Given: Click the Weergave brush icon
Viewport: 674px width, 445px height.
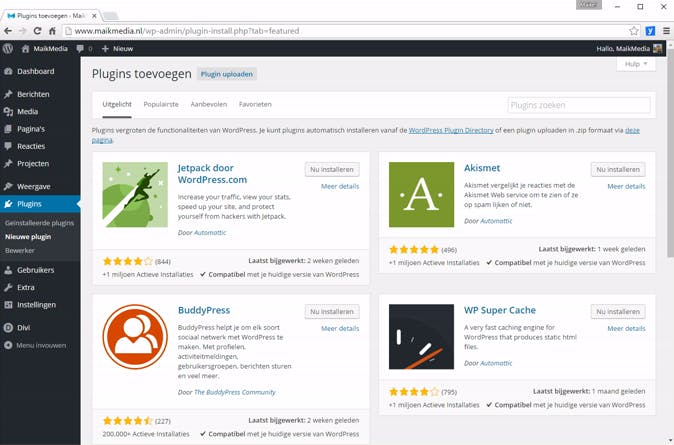Looking at the screenshot, I should 8,186.
